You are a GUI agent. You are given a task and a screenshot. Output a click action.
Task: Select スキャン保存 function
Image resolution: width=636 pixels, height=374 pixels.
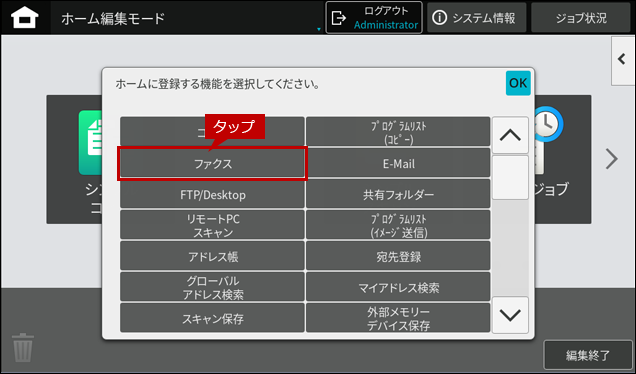point(212,318)
